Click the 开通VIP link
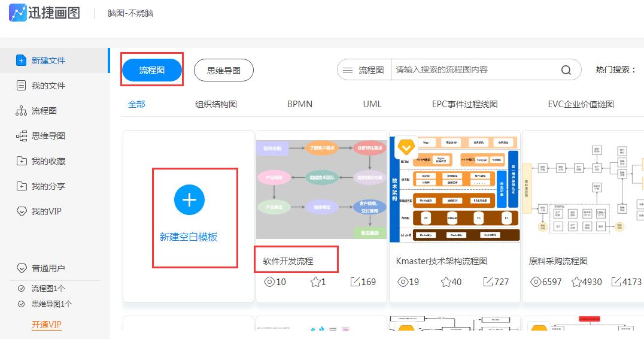This screenshot has width=644, height=339. tap(47, 325)
